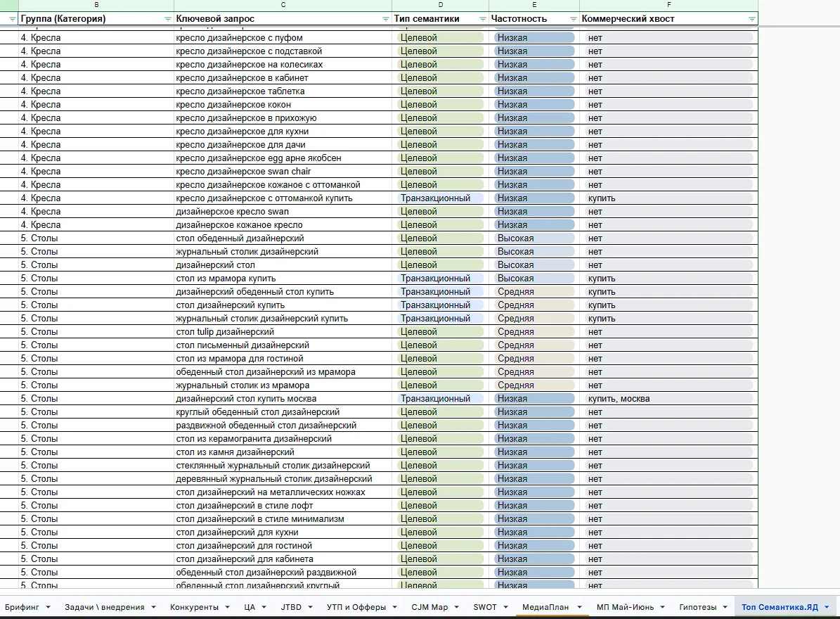Viewport: 840px width, 619px height.
Task: Go to the МедиаПлан sheet tab
Action: tap(545, 607)
